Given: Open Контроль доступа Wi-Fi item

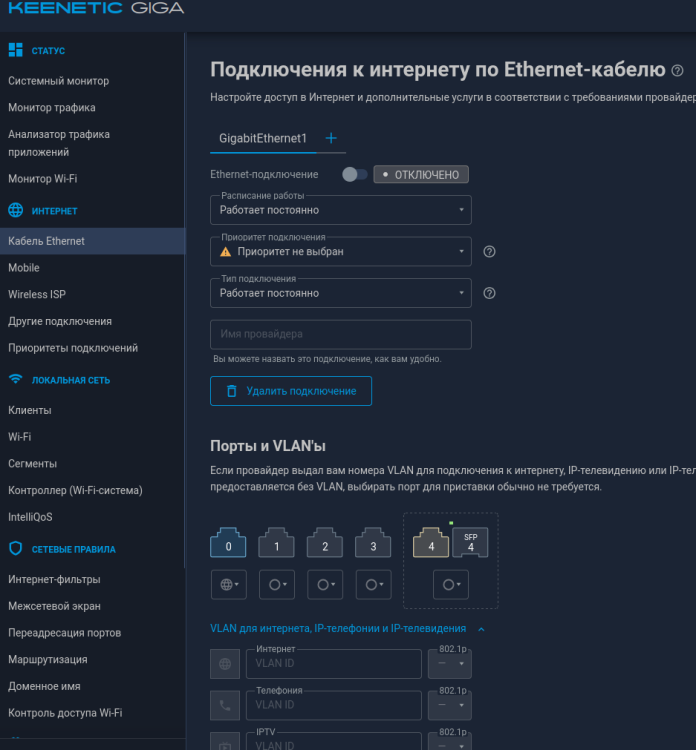Looking at the screenshot, I should click(65, 714).
